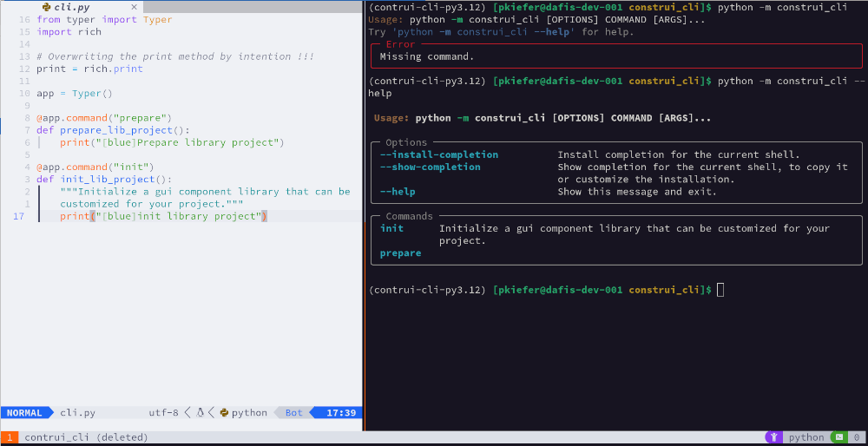
Task: Click the terminal cursor at the bottom prompt
Action: pyautogui.click(x=720, y=290)
